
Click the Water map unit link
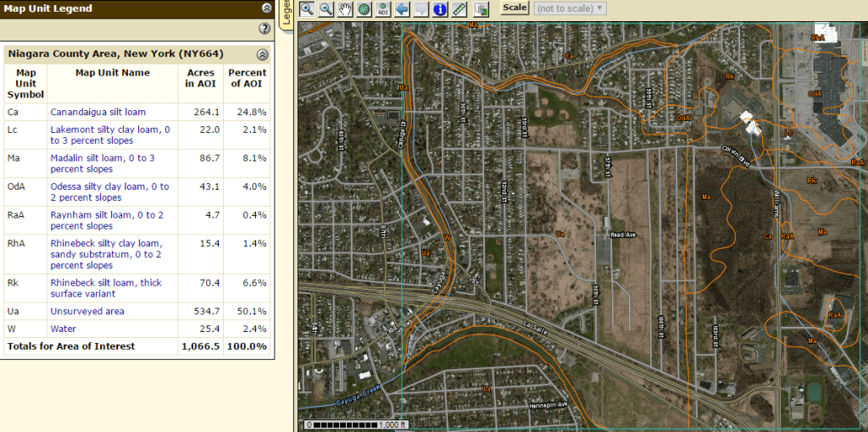click(x=63, y=329)
